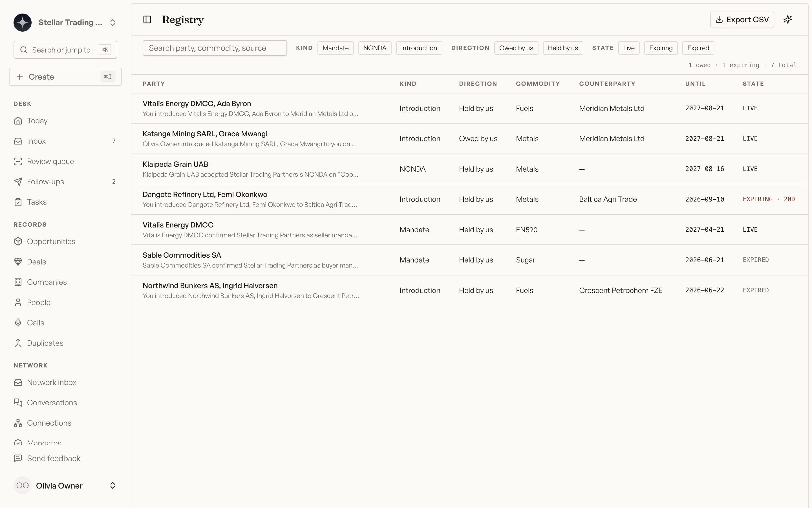Viewport: 812px width, 508px height.
Task: Open Connections network icon
Action: [18, 423]
